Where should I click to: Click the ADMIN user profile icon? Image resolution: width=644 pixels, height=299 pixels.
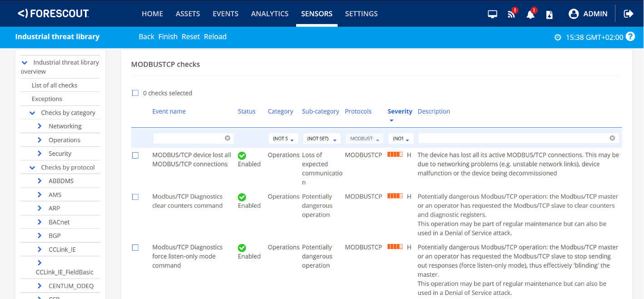pos(574,14)
